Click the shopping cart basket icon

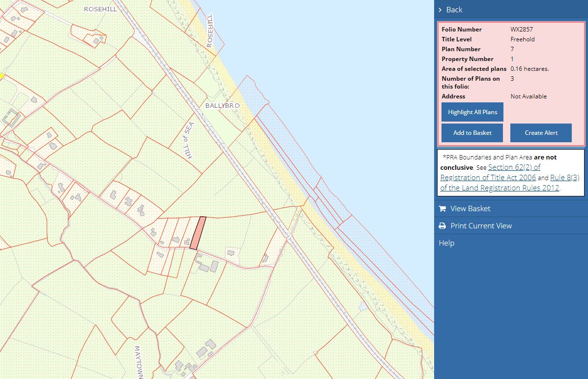click(442, 209)
